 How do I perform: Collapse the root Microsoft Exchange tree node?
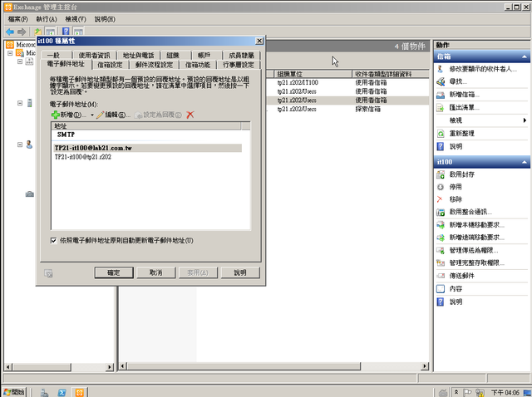10,53
